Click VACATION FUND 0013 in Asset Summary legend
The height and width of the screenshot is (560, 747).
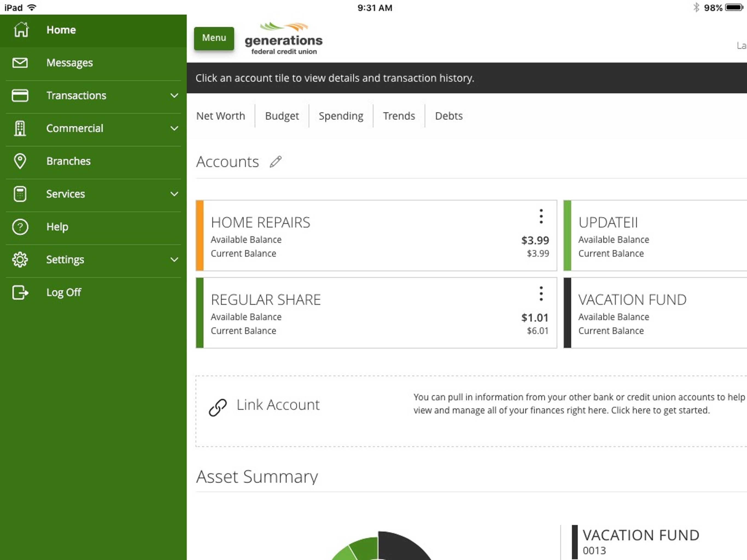pyautogui.click(x=641, y=542)
